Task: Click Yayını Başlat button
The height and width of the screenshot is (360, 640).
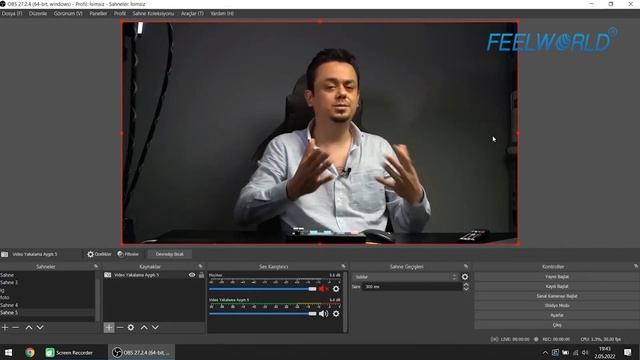Action: click(x=557, y=277)
